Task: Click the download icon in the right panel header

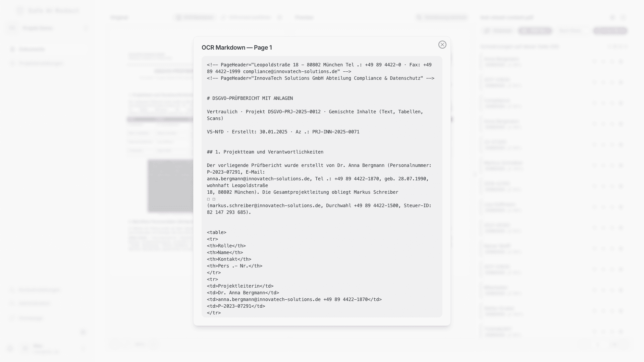Action: (x=612, y=17)
